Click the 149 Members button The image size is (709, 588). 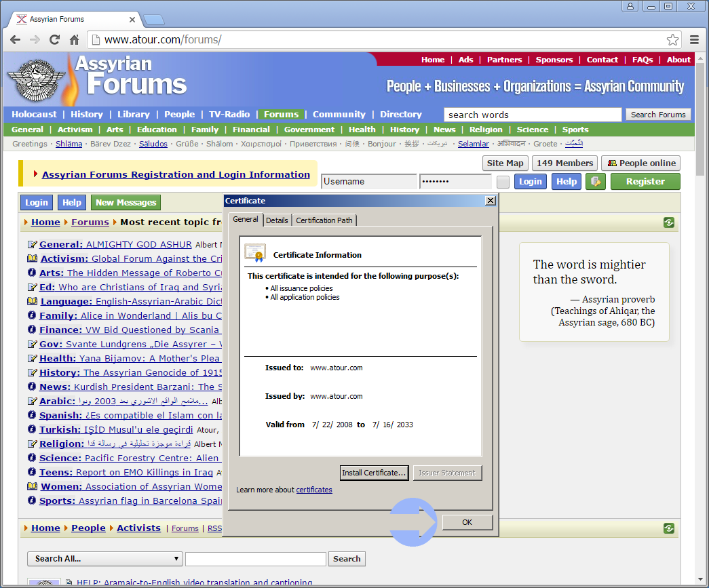[x=564, y=163]
